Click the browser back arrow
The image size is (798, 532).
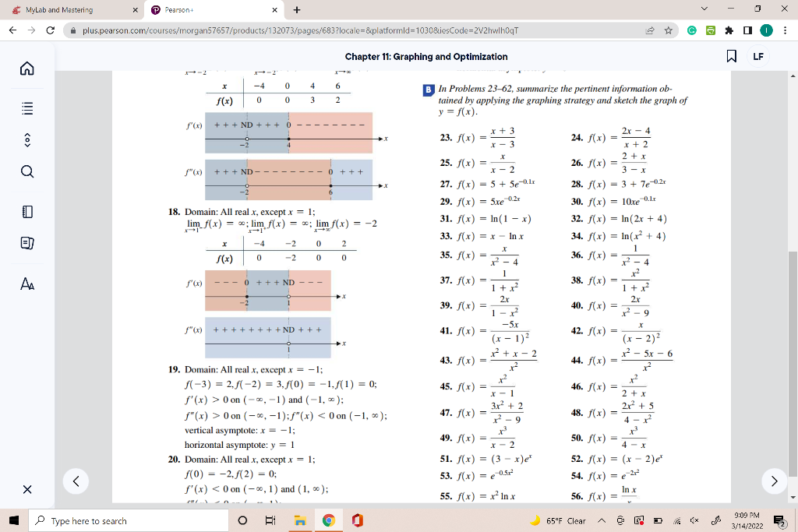pos(13,30)
